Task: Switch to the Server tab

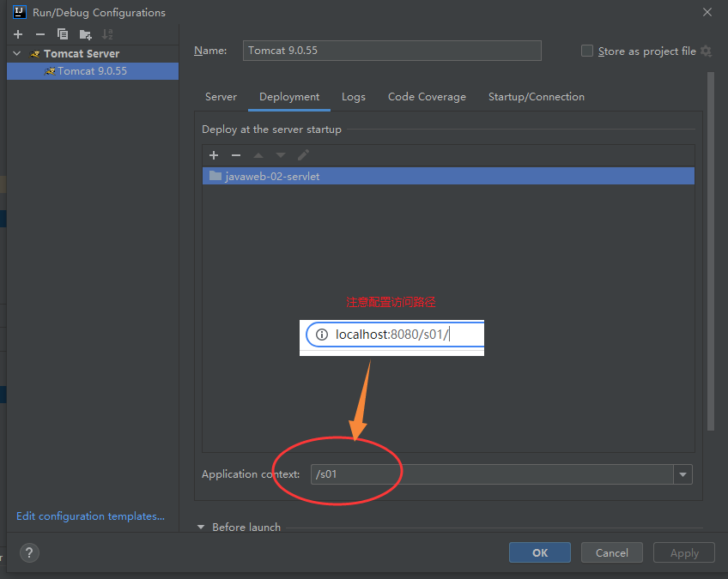Action: 221,96
